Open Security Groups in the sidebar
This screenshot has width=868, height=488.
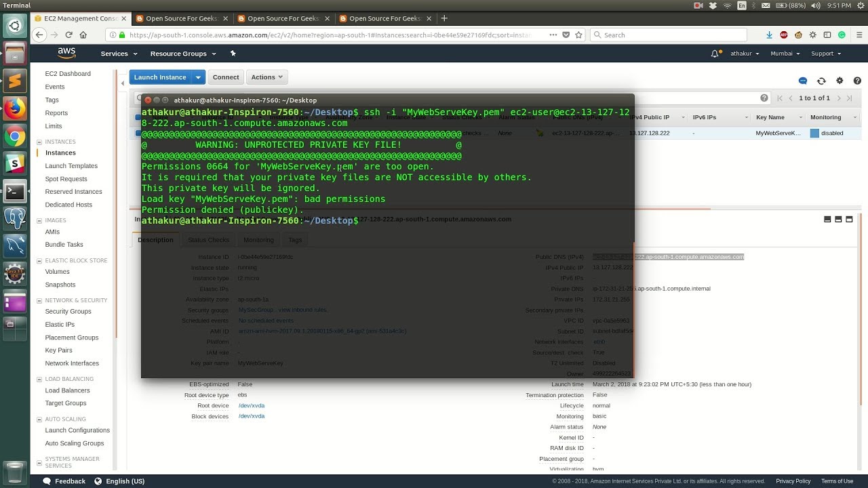68,311
